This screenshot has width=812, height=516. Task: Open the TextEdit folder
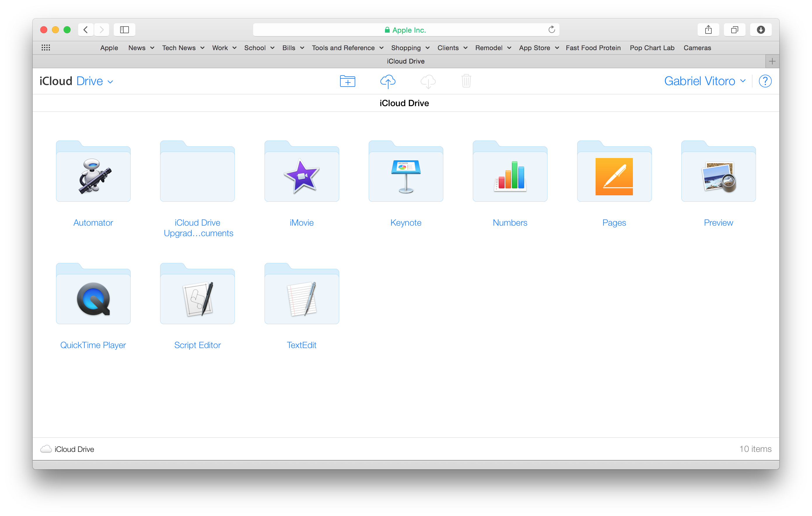pyautogui.click(x=302, y=294)
